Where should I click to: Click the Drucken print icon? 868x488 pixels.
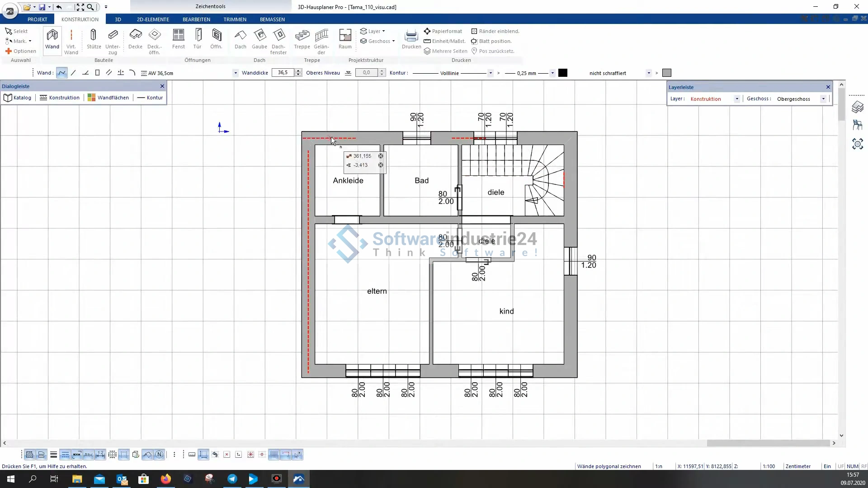411,39
